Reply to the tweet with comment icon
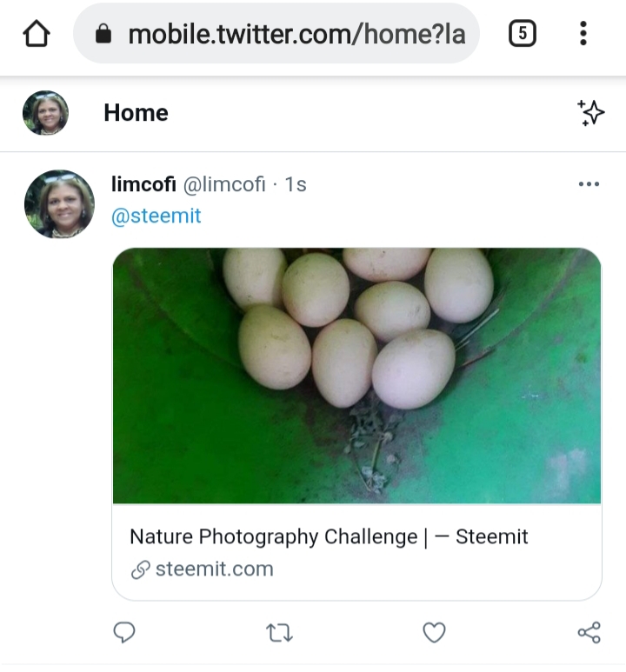Viewport: 626px width, 672px height. point(124,632)
